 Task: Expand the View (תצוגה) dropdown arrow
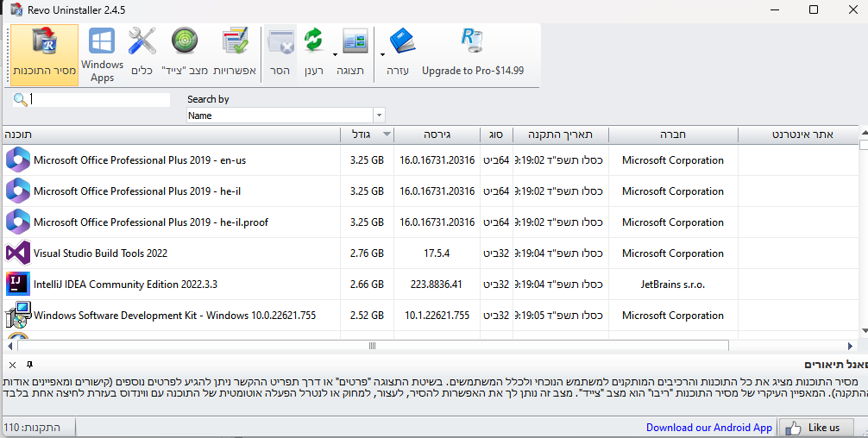(x=335, y=54)
